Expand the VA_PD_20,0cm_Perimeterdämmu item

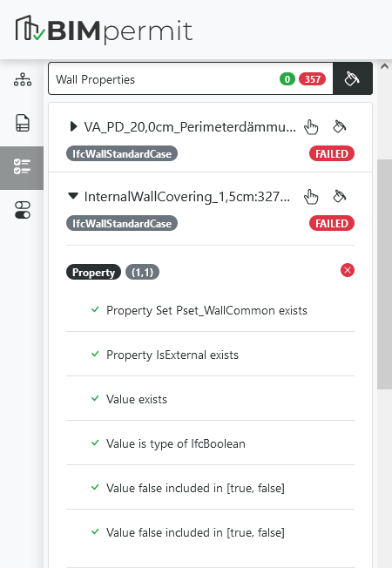click(x=73, y=126)
